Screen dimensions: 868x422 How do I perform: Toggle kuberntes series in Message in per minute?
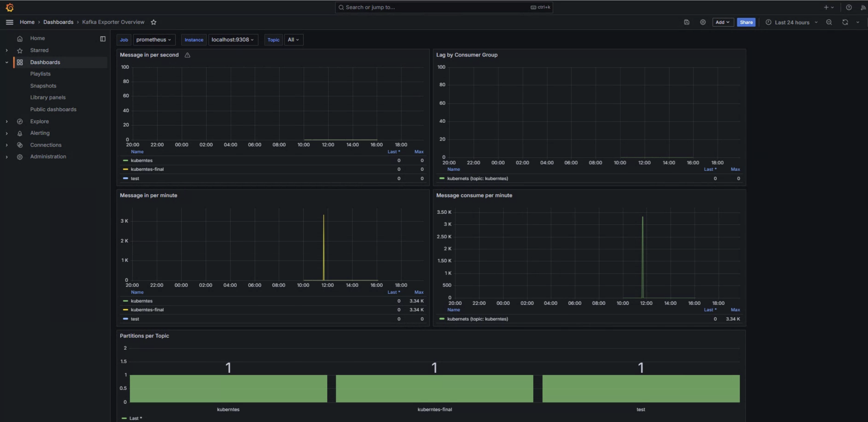tap(141, 301)
